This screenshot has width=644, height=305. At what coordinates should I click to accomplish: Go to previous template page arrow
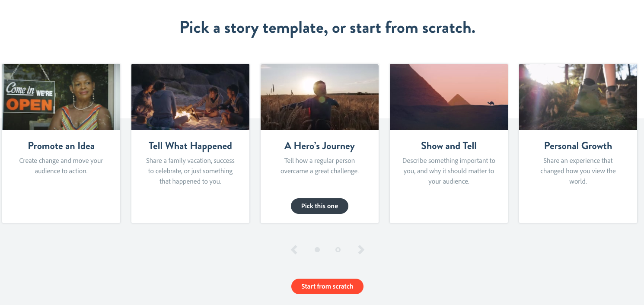click(294, 250)
